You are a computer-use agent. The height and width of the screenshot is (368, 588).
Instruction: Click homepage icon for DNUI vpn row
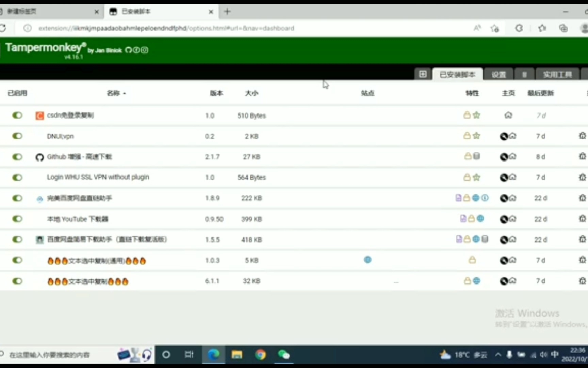[x=513, y=136]
